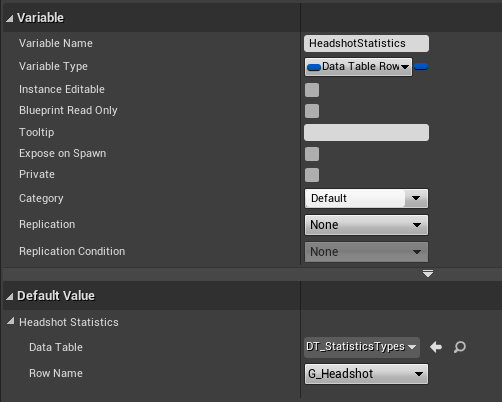
Task: Toggle the Blueprint Read Only checkbox
Action: tap(312, 111)
